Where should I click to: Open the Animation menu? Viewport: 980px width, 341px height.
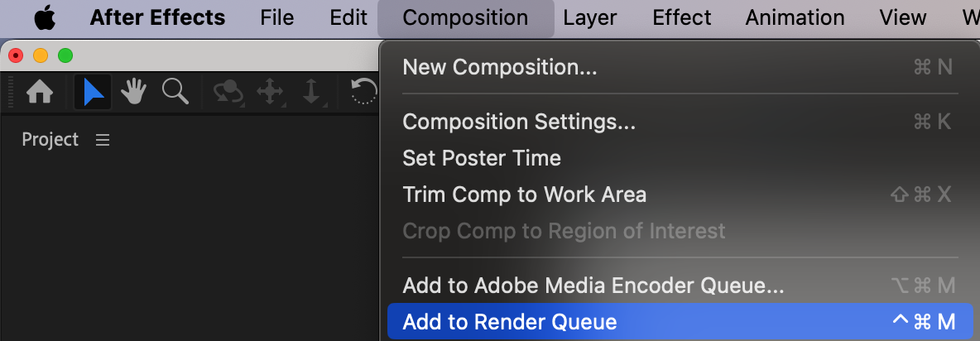[795, 17]
